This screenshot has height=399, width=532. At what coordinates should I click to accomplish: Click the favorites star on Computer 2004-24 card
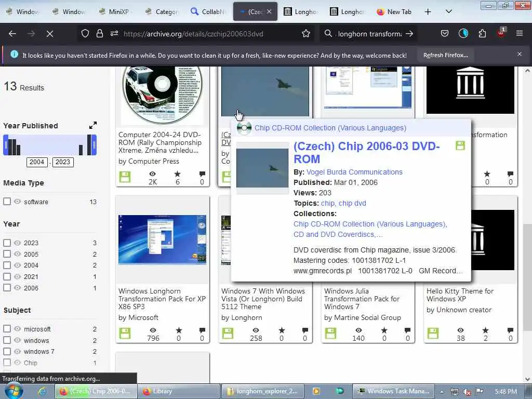pos(178,174)
